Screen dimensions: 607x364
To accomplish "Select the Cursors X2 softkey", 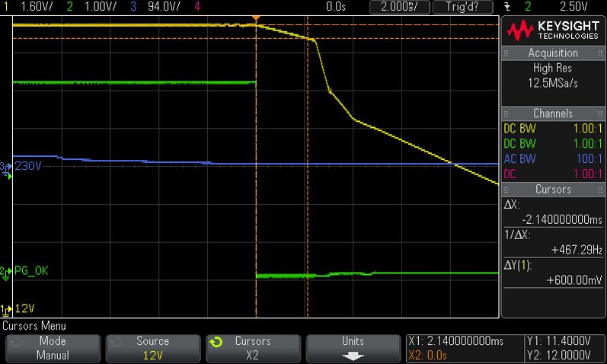I will [x=253, y=349].
